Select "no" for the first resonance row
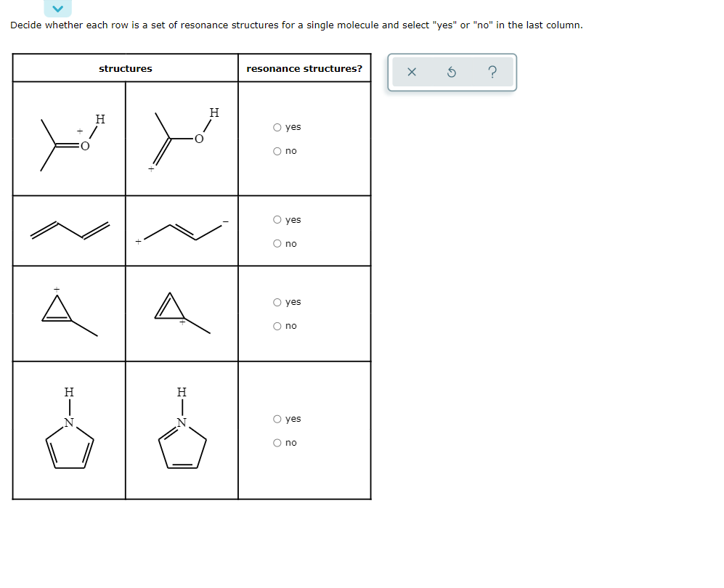 pos(277,150)
